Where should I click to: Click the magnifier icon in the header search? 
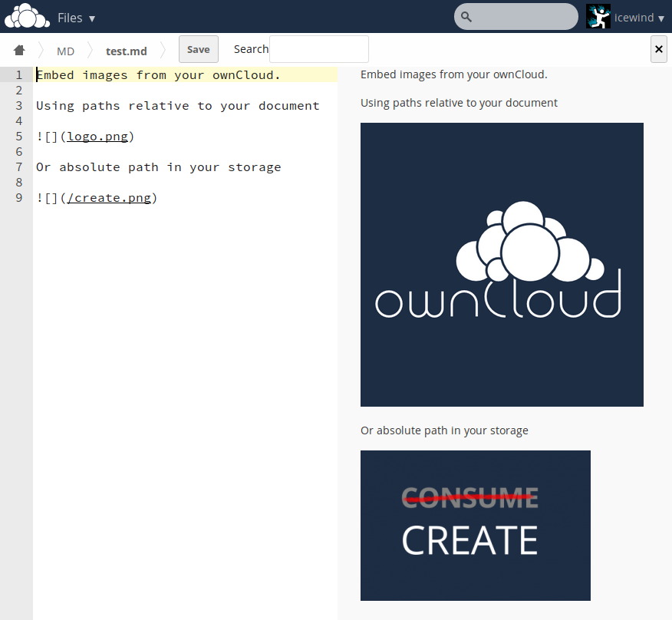(466, 17)
